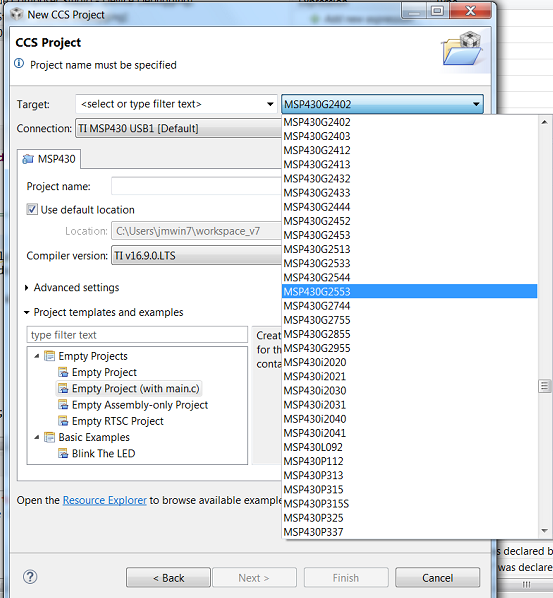Expand Advanced settings section
The image size is (553, 598).
coord(26,288)
